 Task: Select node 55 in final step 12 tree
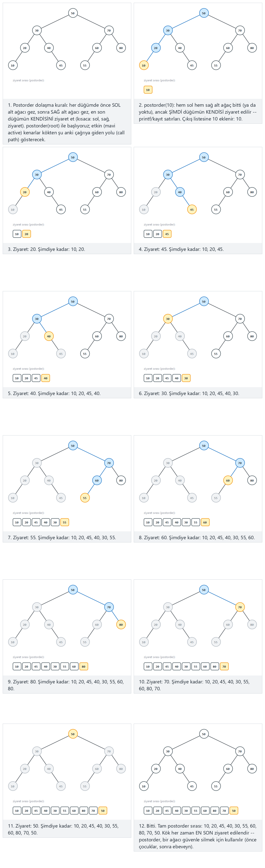[216, 786]
